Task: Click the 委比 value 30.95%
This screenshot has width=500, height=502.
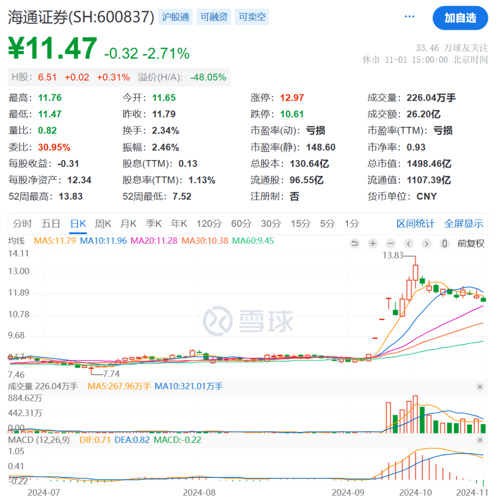Action: point(54,147)
